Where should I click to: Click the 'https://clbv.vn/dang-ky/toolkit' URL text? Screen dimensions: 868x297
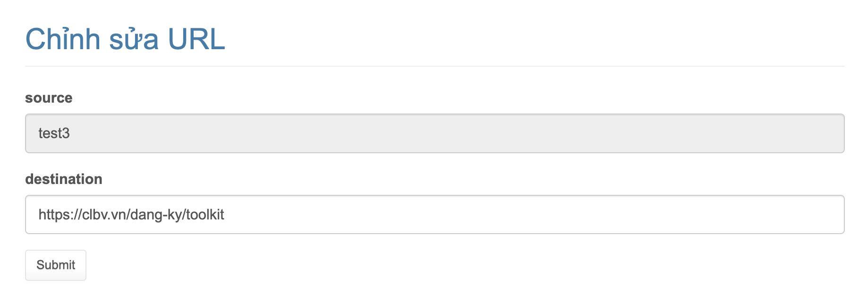pyautogui.click(x=131, y=215)
